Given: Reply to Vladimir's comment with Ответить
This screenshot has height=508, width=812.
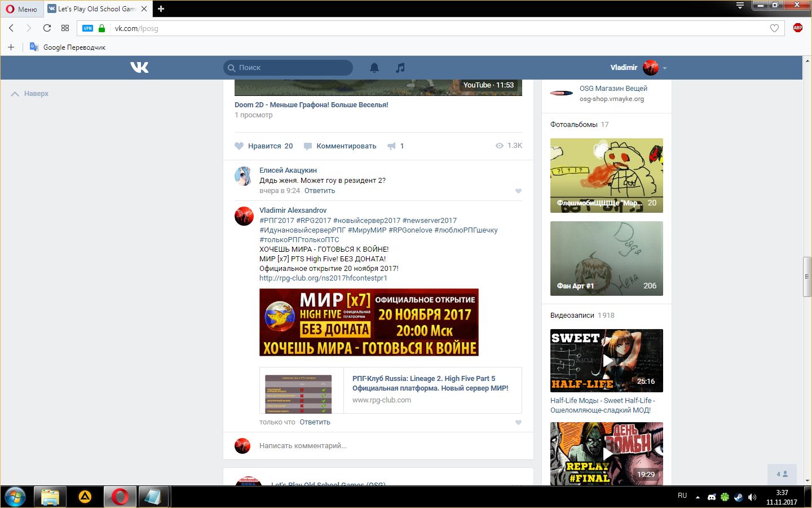Looking at the screenshot, I should click(315, 422).
